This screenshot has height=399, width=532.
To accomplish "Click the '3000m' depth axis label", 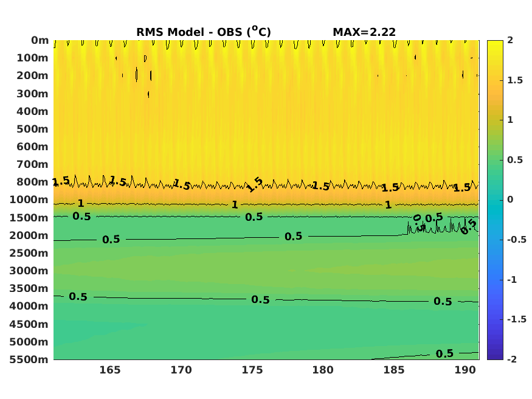I will click(29, 271).
